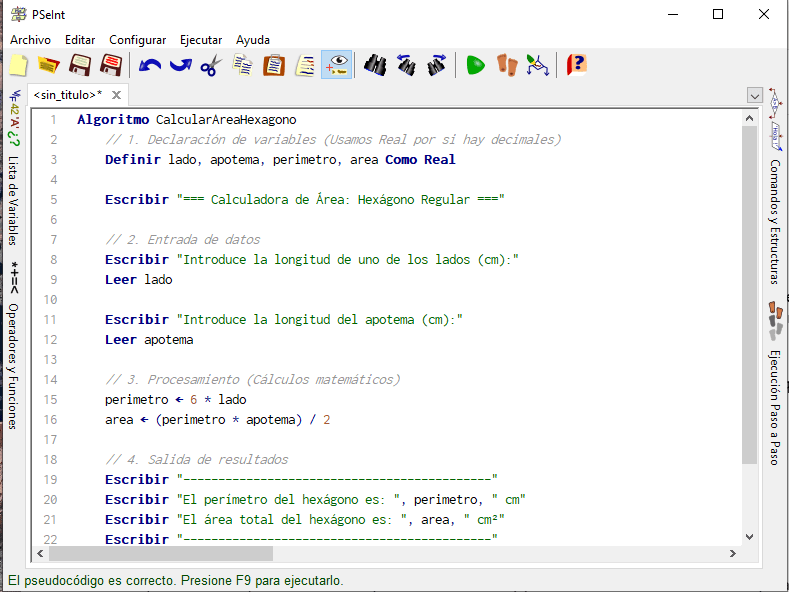Save the algorithm with the floppy disk icon
Image resolution: width=789 pixels, height=592 pixels.
80,66
